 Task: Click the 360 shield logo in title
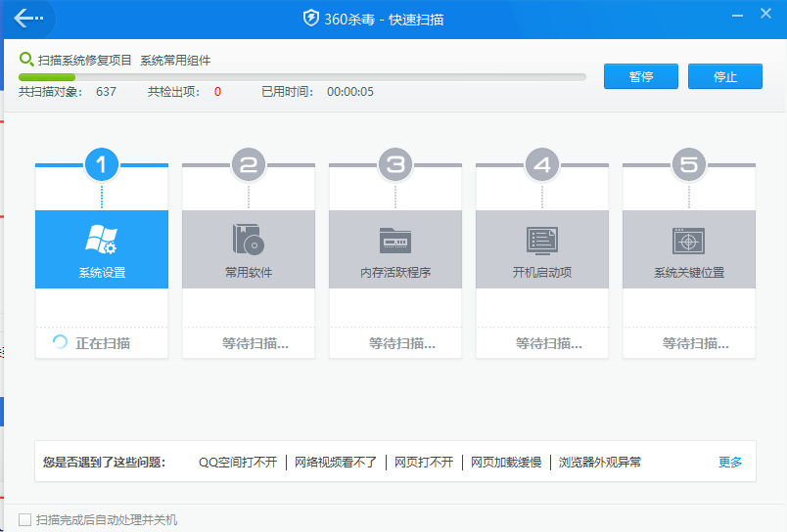pos(311,20)
